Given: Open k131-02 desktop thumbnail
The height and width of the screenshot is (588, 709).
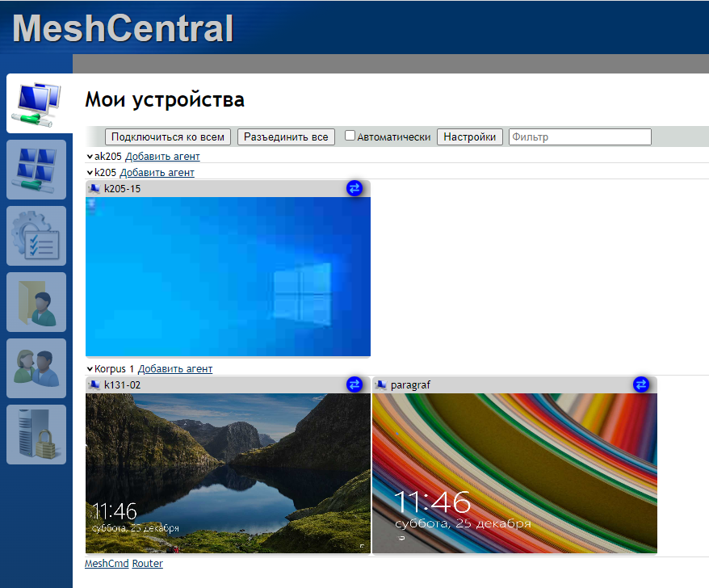Looking at the screenshot, I should click(228, 473).
